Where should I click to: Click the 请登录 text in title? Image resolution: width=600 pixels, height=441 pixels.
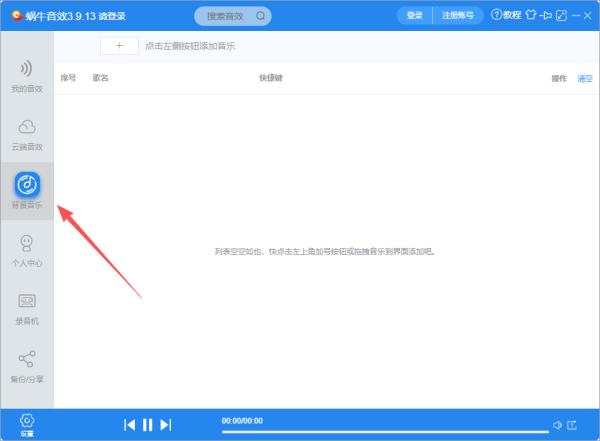tap(112, 16)
